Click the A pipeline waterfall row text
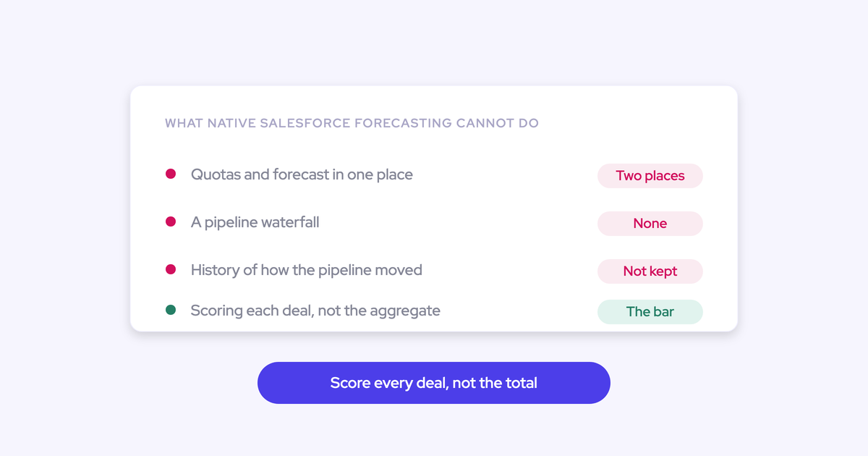The width and height of the screenshot is (868, 456). [x=255, y=222]
